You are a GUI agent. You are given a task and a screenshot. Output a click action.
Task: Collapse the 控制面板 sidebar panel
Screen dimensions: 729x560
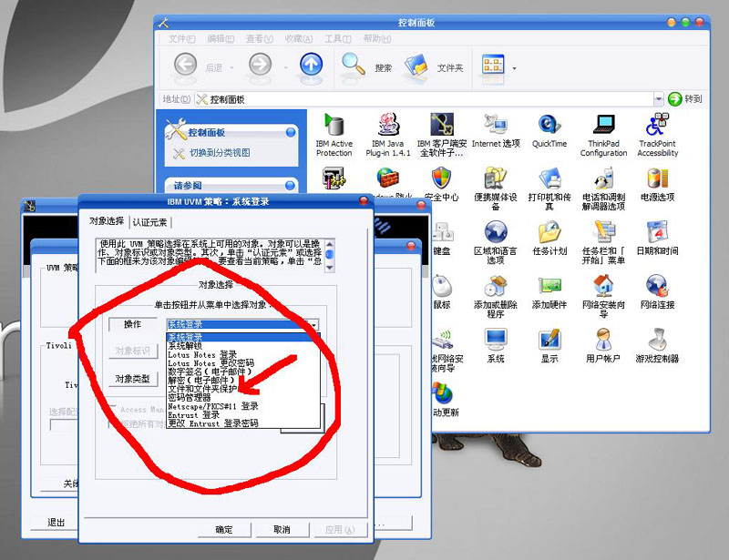pos(291,132)
